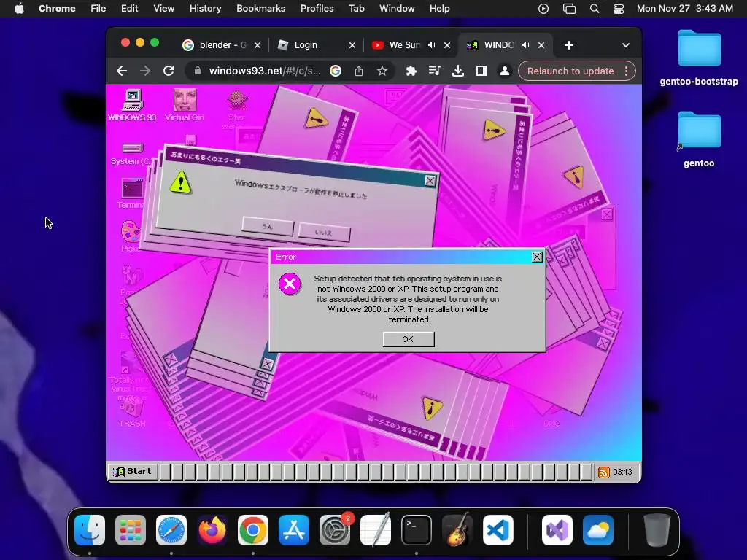This screenshot has height=560, width=747.
Task: Click the 03:43 clock in Windows 93 taskbar
Action: click(x=622, y=472)
